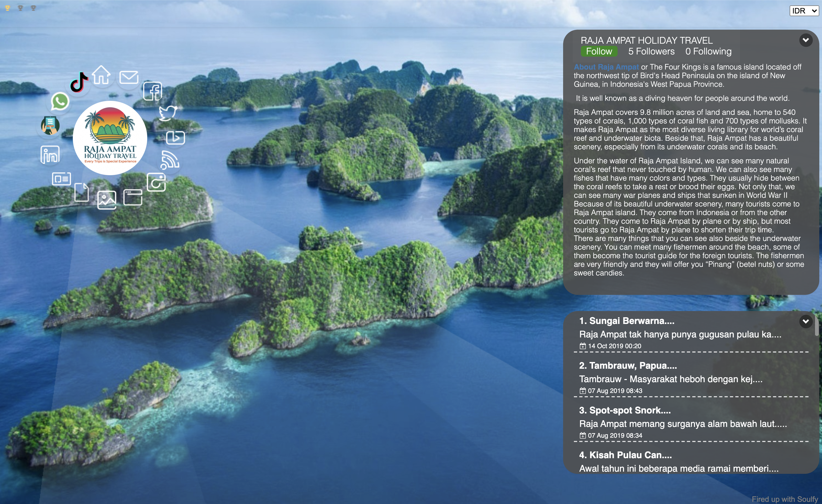Screen dimensions: 822x504
Task: Collapse the Raja Ampat Holiday Travel panel
Action: click(x=806, y=40)
